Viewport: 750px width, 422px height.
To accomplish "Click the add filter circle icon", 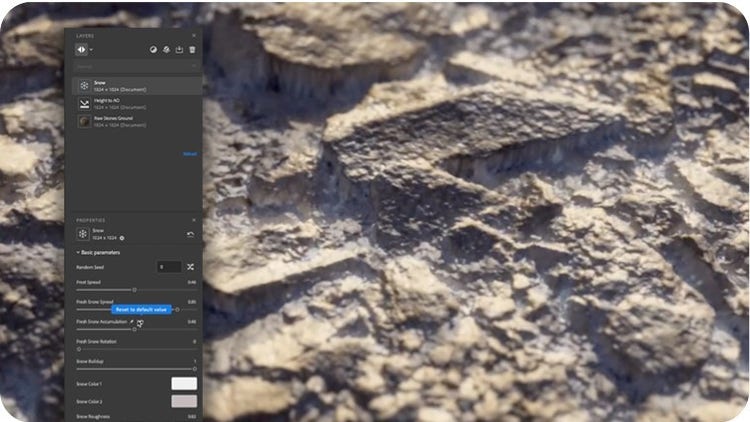I will click(153, 49).
